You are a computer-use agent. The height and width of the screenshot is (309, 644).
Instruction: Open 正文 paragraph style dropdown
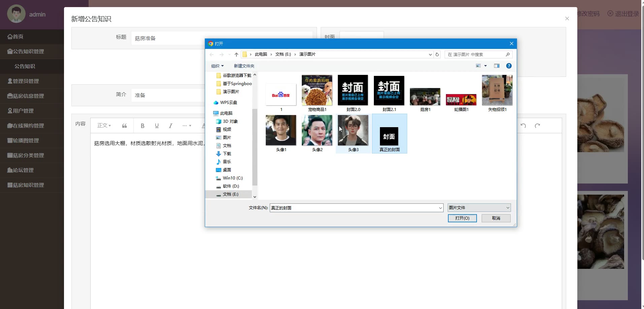pos(104,125)
